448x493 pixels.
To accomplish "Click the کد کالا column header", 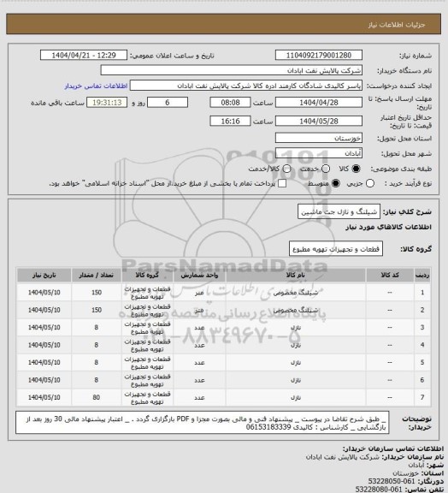I will click(390, 275).
